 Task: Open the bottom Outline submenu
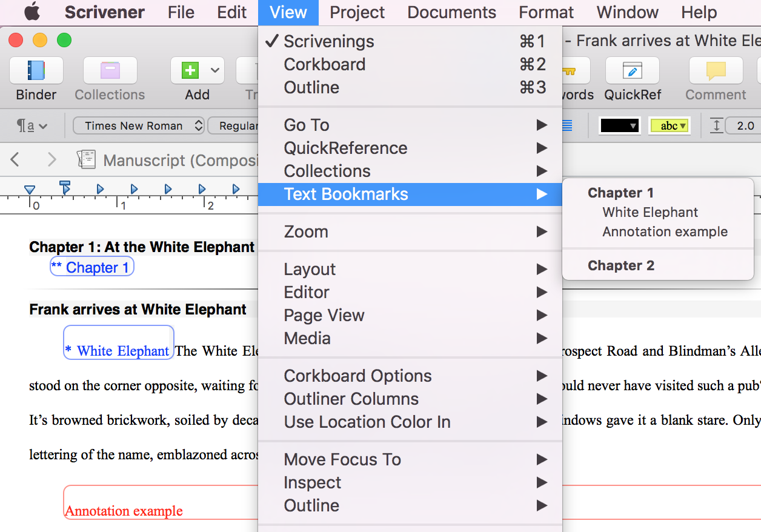point(410,505)
